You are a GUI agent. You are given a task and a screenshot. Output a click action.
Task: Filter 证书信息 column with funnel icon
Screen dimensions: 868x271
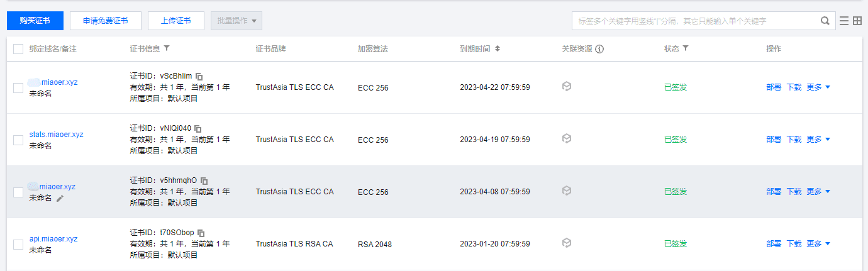pos(166,48)
